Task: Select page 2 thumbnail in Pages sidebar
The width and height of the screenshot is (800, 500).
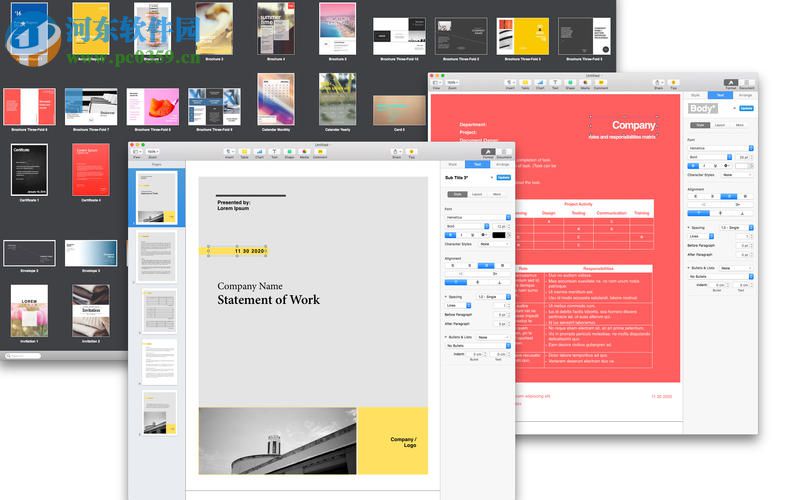Action: (159, 256)
